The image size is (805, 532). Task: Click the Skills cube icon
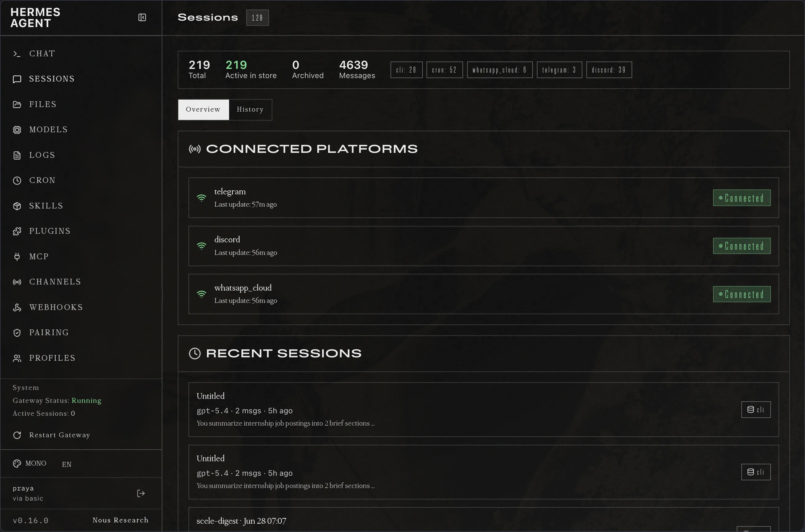click(x=17, y=206)
